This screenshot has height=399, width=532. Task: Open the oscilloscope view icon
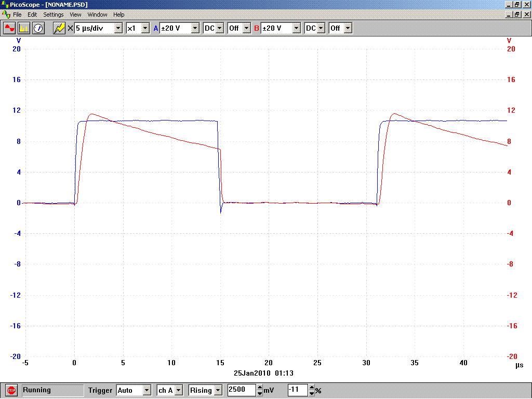pyautogui.click(x=9, y=28)
